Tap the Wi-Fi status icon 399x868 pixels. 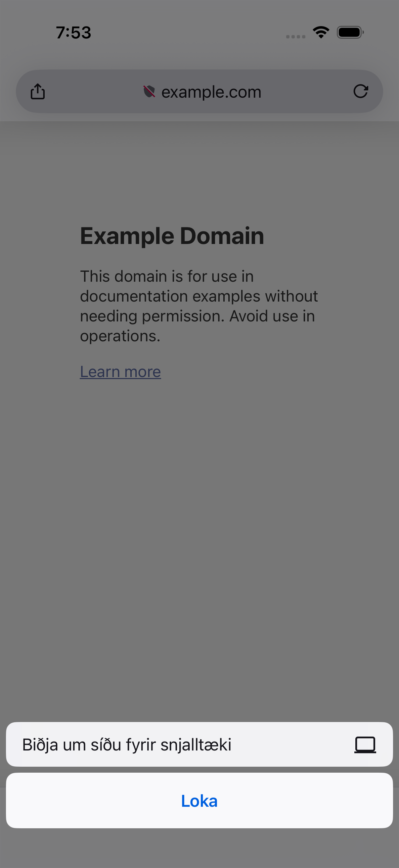[x=321, y=32]
